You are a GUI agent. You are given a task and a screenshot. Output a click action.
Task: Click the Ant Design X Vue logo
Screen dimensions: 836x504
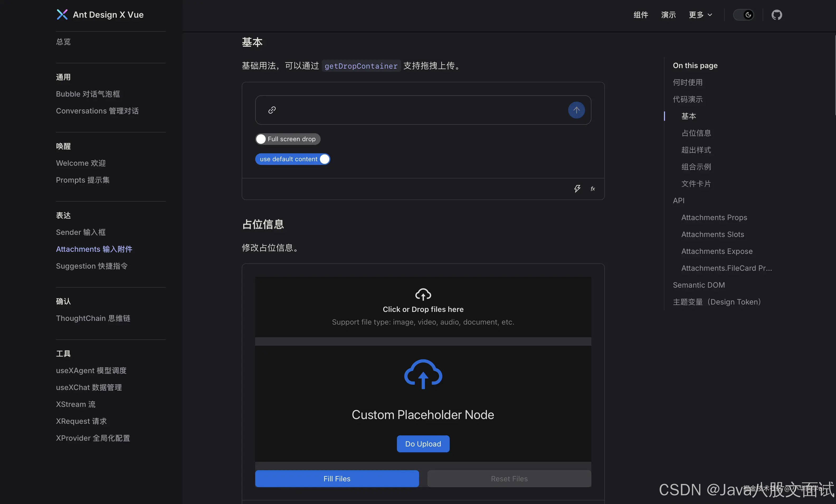point(62,15)
